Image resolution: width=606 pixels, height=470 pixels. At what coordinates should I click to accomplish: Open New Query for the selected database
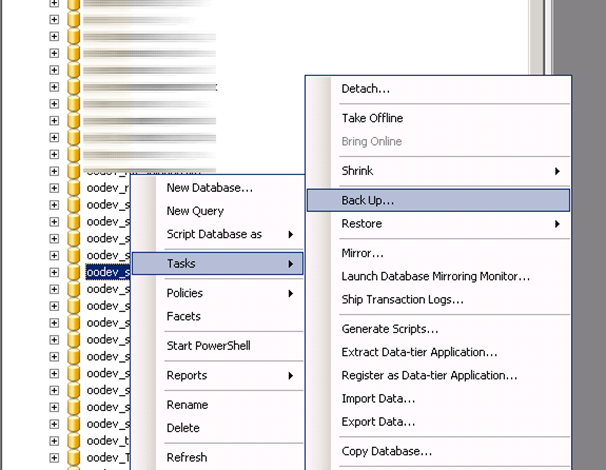[218, 211]
